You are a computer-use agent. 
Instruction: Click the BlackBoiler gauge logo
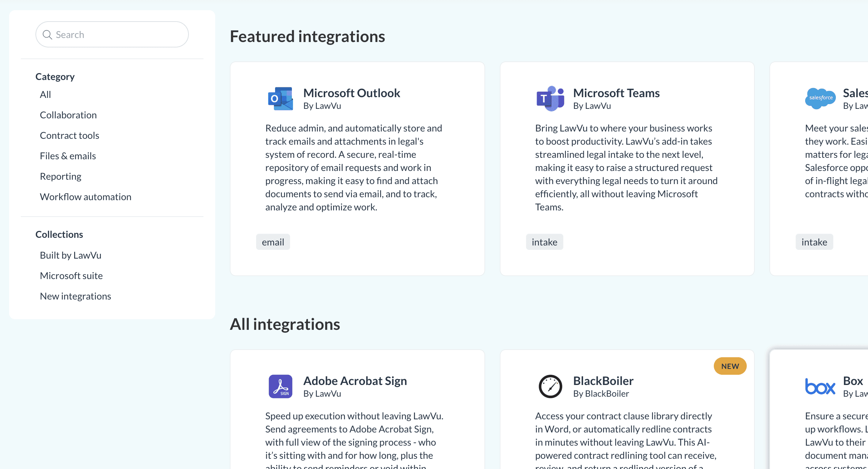[550, 386]
